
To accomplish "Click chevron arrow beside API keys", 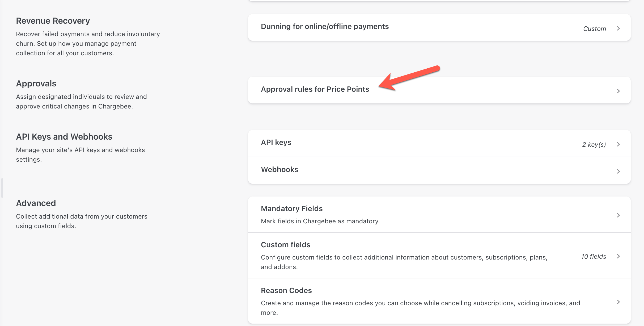I will (618, 144).
